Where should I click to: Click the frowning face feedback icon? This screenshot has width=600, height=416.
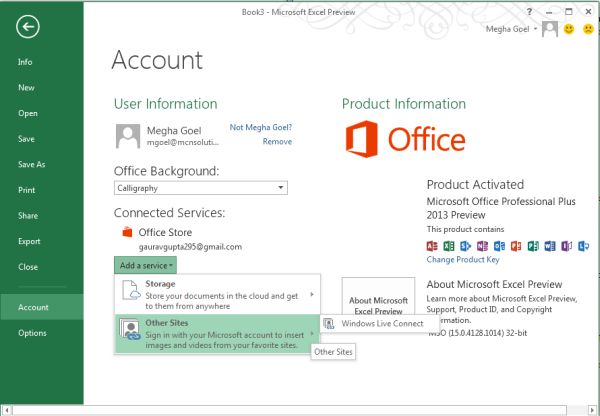[585, 29]
